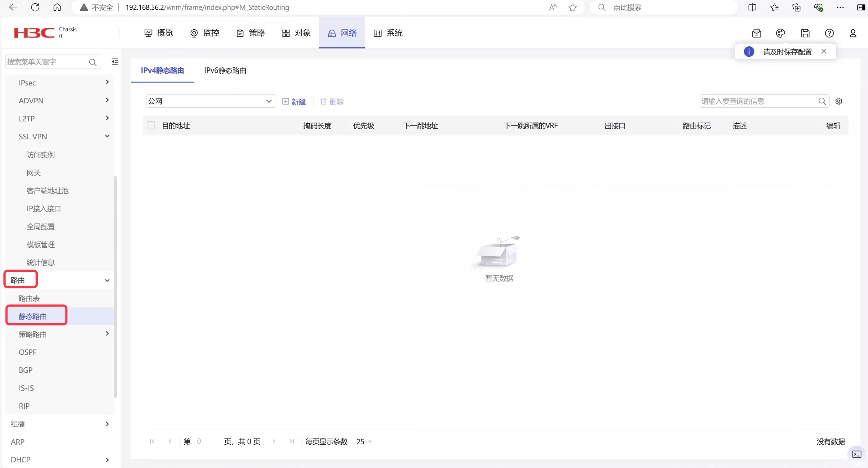
Task: Open the browser split screen view
Action: 752,7
